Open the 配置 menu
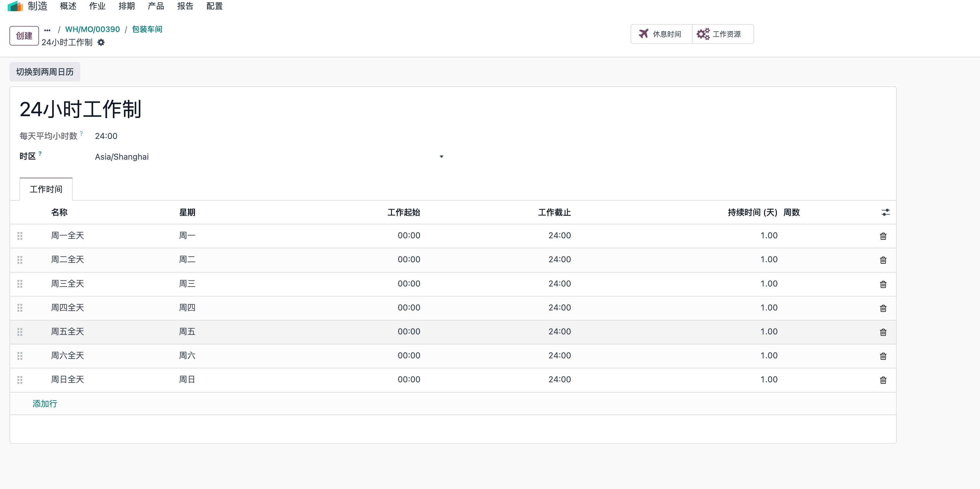The image size is (980, 489). [214, 6]
